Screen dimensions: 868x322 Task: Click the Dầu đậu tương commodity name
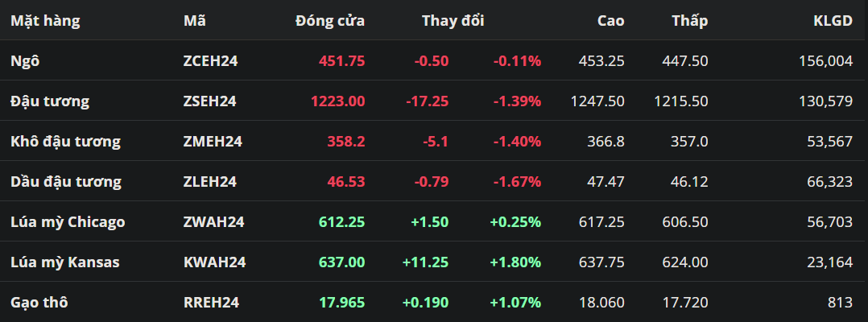[x=66, y=181]
